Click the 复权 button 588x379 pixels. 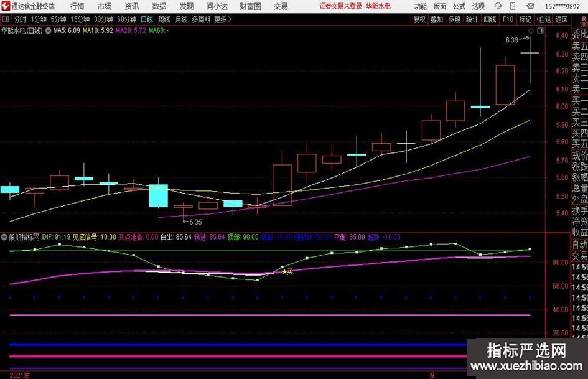click(419, 19)
